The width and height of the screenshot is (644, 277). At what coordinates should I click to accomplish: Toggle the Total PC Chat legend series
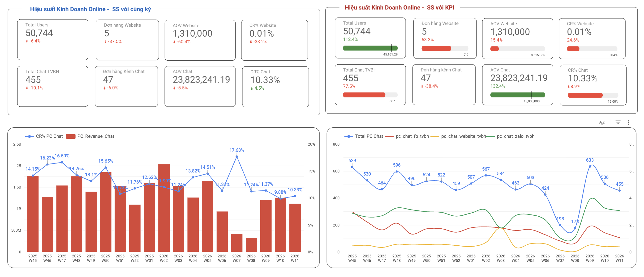tap(369, 136)
